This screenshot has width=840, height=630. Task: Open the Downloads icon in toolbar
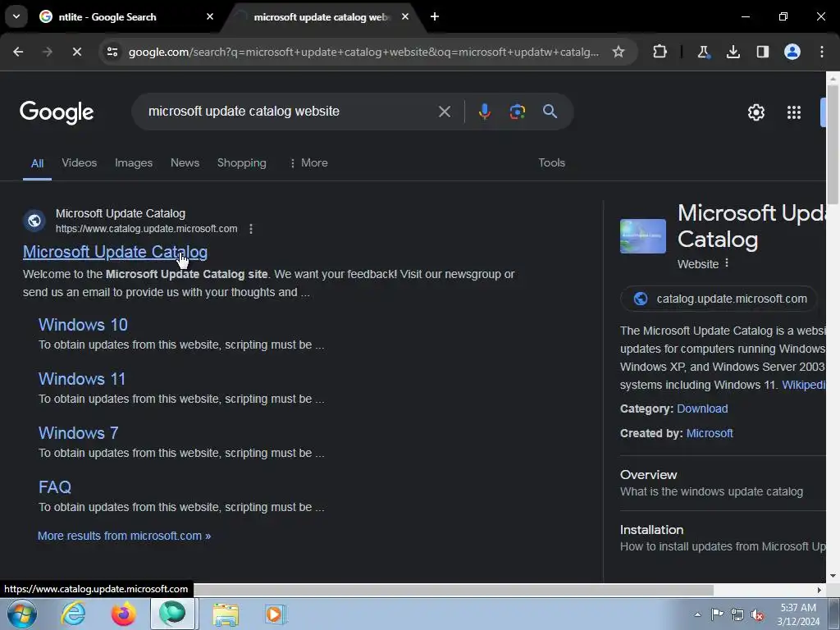(x=733, y=52)
